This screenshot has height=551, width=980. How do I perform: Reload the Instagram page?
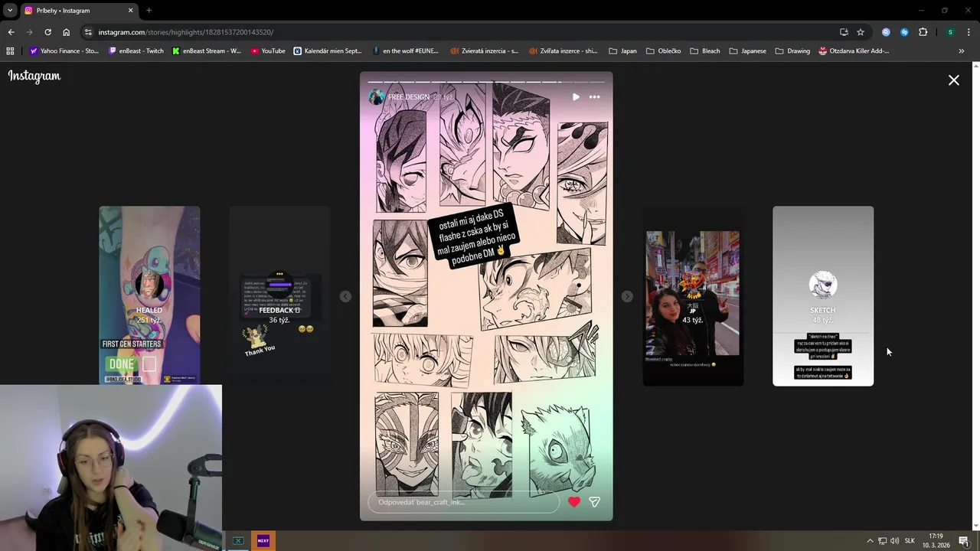47,32
